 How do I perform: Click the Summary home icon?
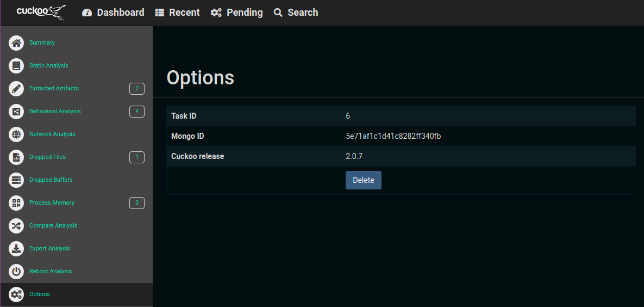[x=16, y=43]
